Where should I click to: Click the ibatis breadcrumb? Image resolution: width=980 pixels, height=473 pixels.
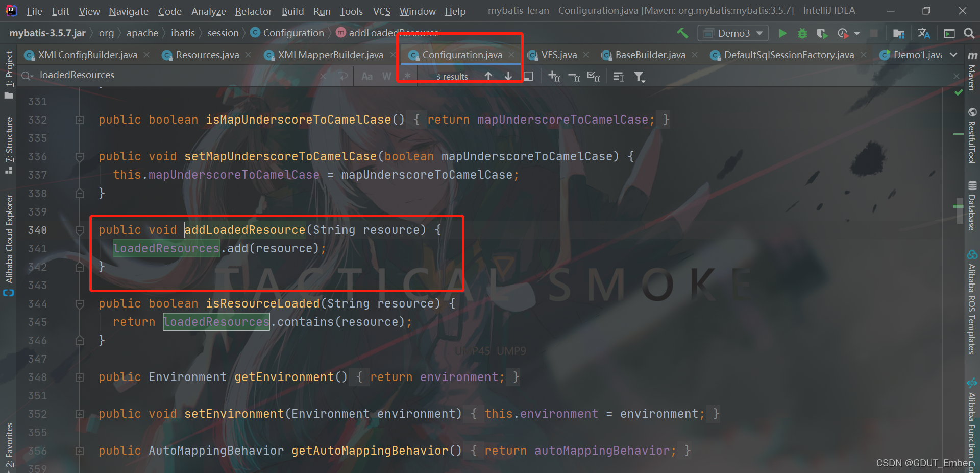point(183,33)
